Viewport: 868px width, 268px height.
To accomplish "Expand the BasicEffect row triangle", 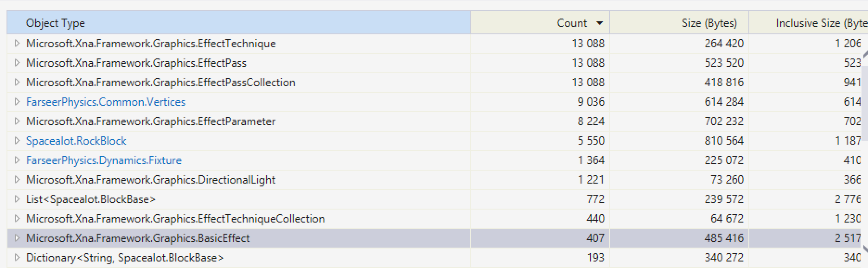I will click(17, 238).
